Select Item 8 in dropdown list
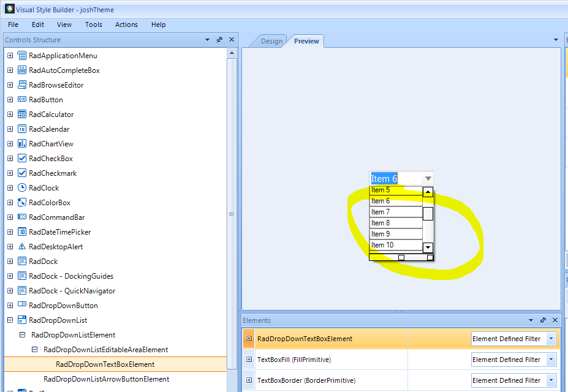This screenshot has width=568, height=392. click(396, 223)
